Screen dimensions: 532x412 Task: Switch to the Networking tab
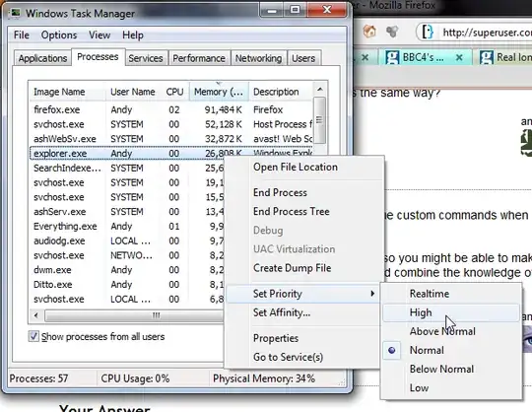click(258, 58)
